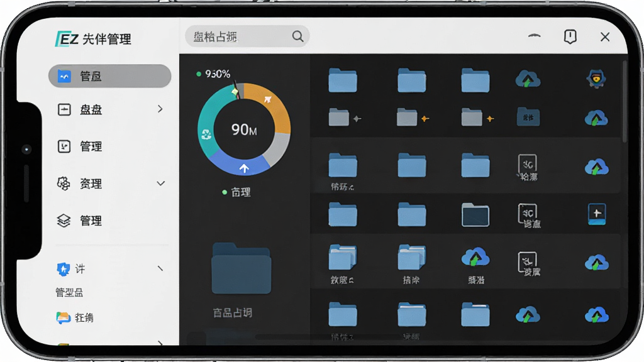Open the sidebar item with the colorful folder icon

75,317
